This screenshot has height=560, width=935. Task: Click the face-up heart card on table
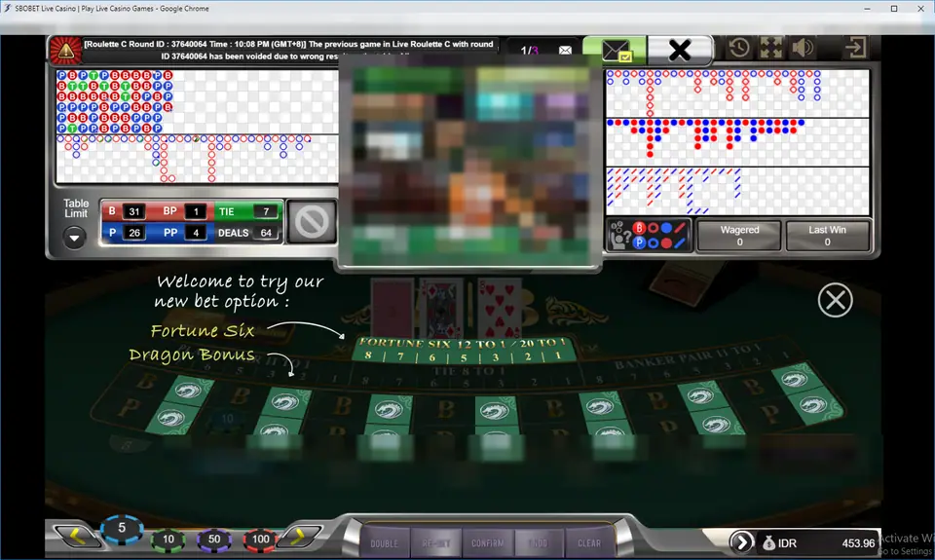point(500,309)
